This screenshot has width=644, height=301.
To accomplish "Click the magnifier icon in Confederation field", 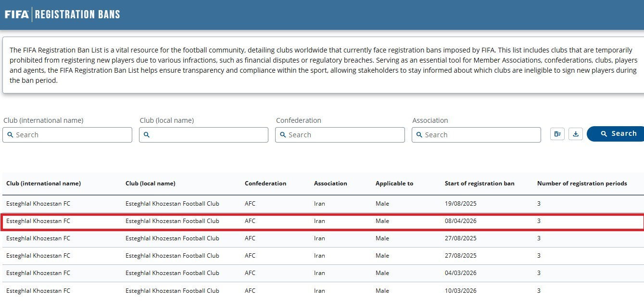I will tap(283, 135).
